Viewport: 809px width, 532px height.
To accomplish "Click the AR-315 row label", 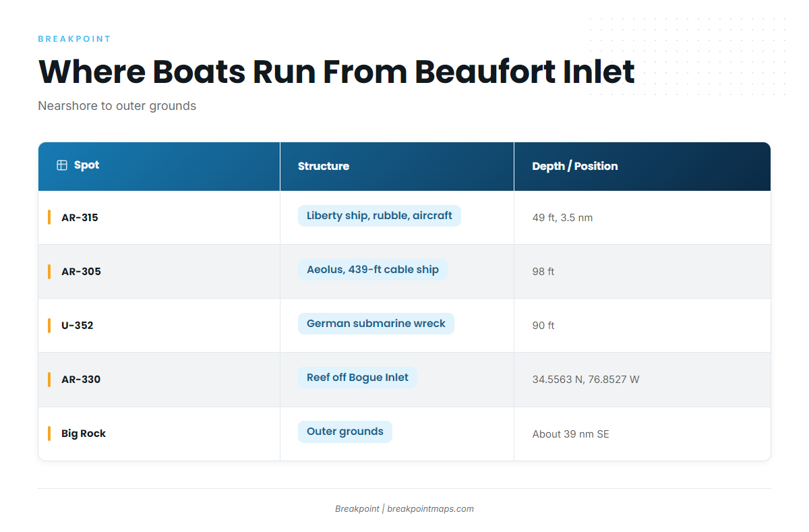I will pyautogui.click(x=80, y=218).
